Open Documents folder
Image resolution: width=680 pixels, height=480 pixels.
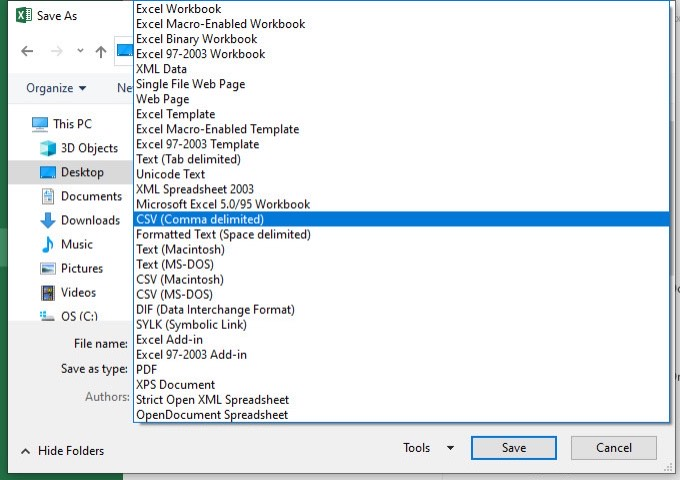pyautogui.click(x=92, y=196)
